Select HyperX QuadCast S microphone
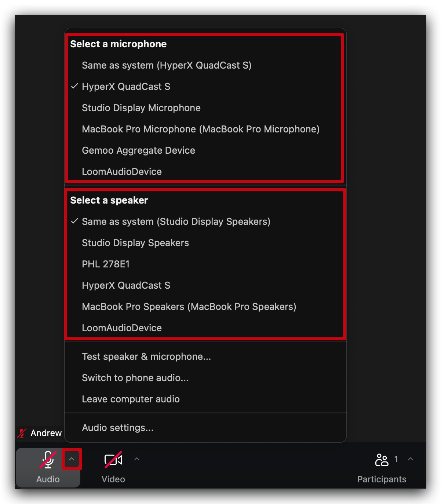Viewport: 441px width, 504px height. 126,87
